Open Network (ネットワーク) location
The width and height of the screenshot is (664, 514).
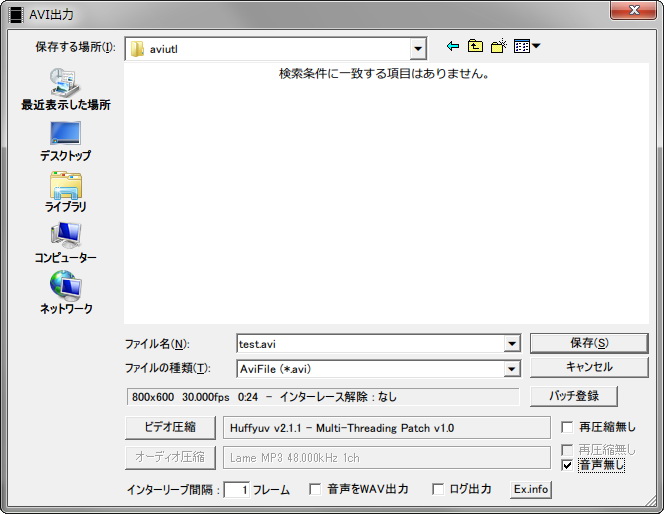pyautogui.click(x=65, y=293)
